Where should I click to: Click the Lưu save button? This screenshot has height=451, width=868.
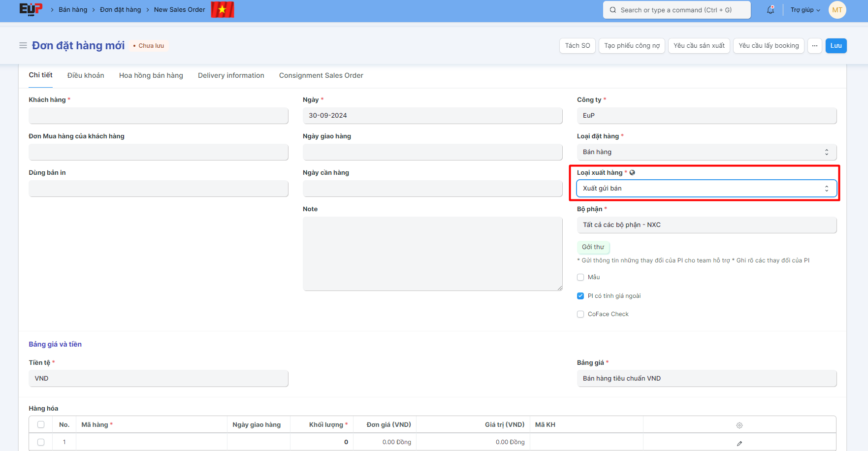click(836, 46)
